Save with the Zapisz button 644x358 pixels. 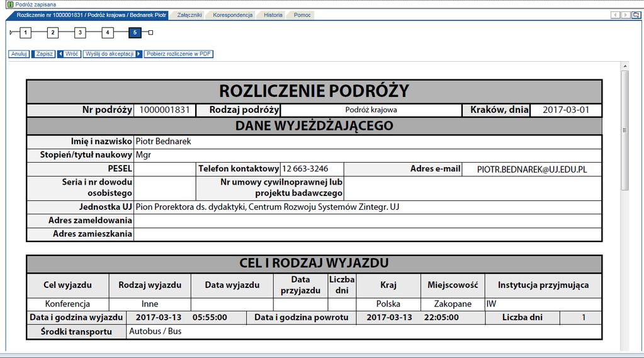(43, 54)
